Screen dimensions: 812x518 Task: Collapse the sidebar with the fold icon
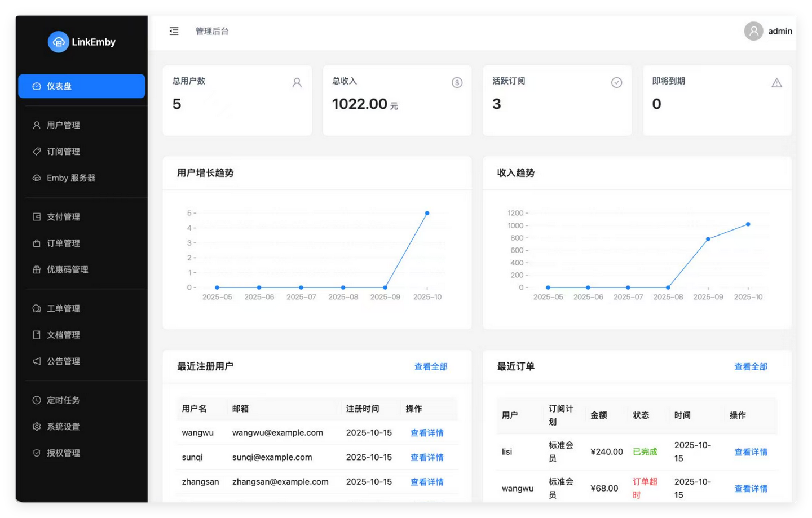[174, 31]
